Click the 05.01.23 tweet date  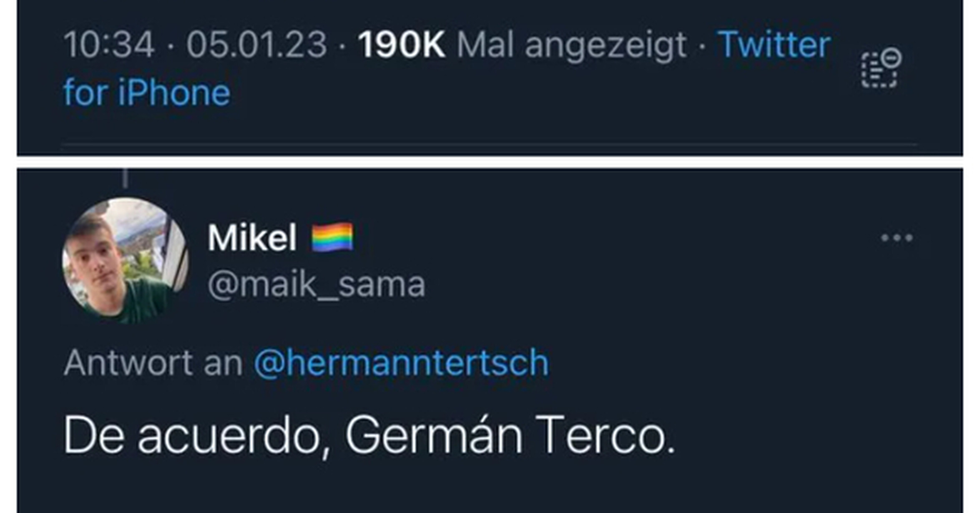click(x=256, y=44)
